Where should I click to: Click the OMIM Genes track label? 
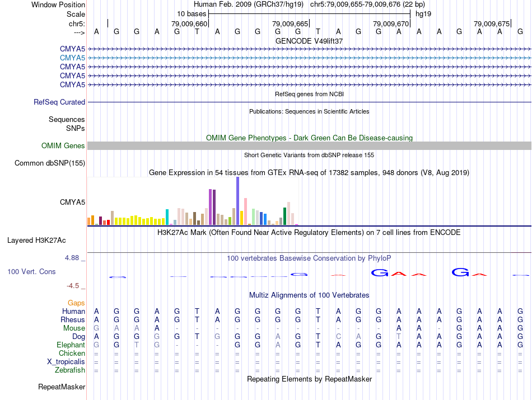tap(63, 146)
